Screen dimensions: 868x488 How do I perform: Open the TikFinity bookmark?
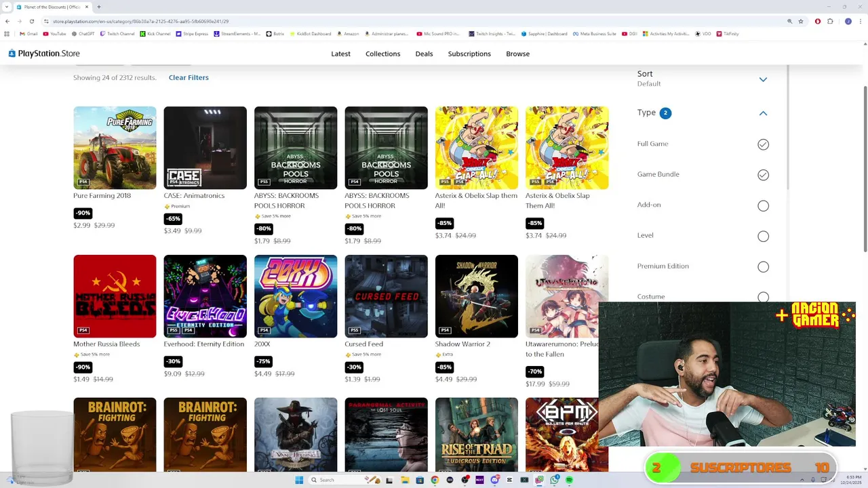point(727,33)
